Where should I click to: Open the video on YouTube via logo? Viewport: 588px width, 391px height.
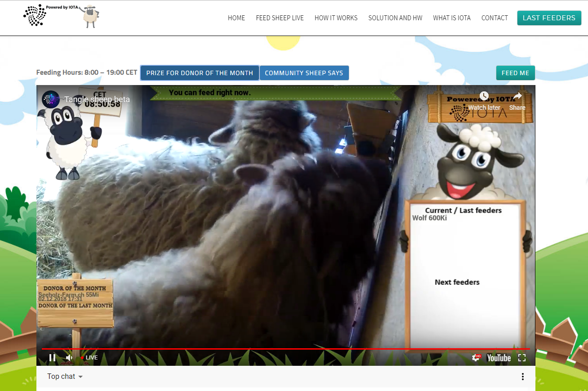[499, 358]
